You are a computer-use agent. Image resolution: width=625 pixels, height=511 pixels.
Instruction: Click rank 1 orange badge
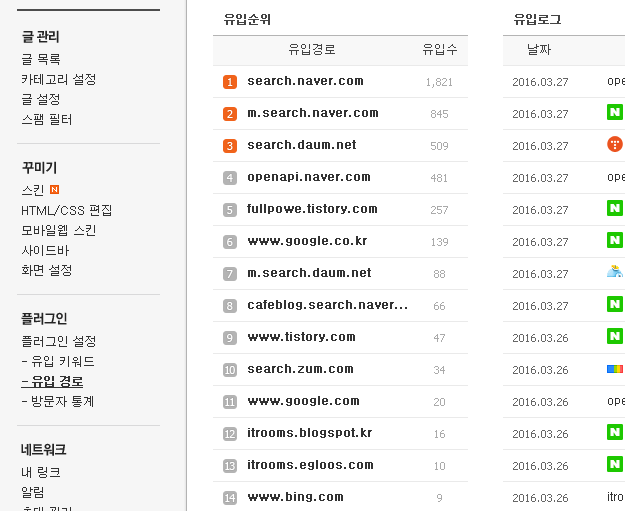(230, 82)
